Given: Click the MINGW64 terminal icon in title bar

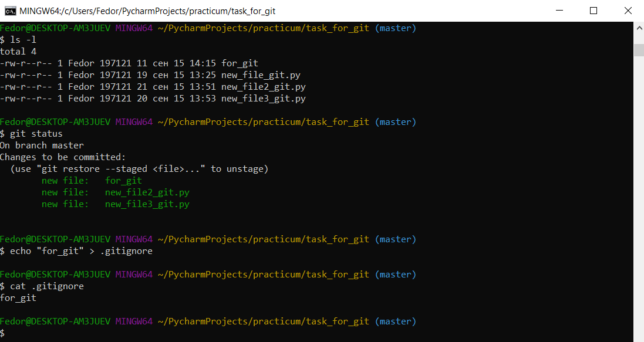Looking at the screenshot, I should click(8, 10).
